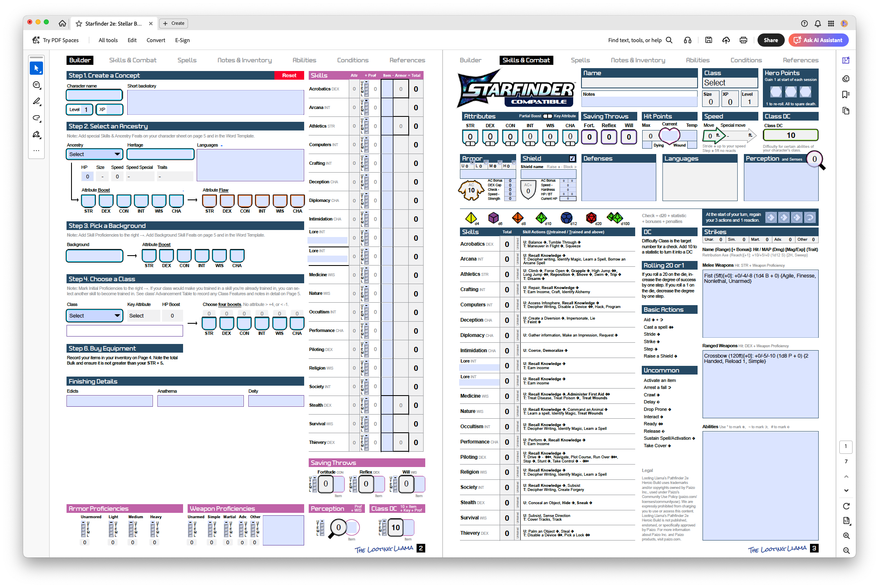The width and height of the screenshot is (879, 588).
Task: Click first Hero Points hexagon marker
Action: point(776,92)
